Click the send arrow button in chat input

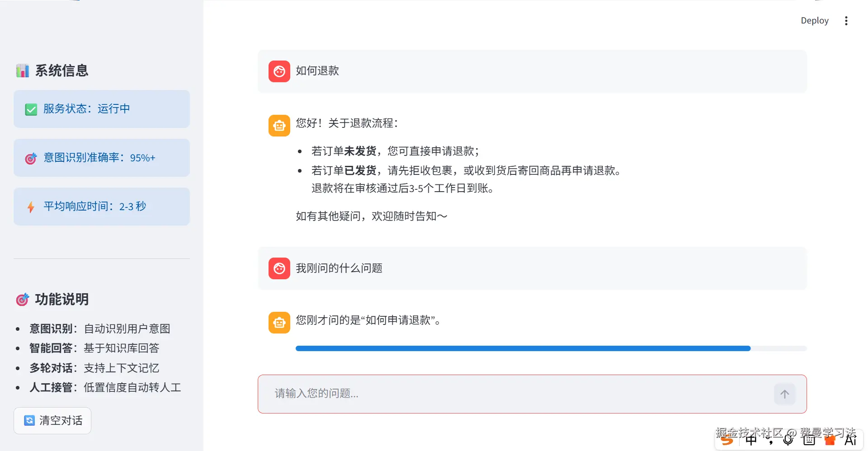click(x=784, y=394)
